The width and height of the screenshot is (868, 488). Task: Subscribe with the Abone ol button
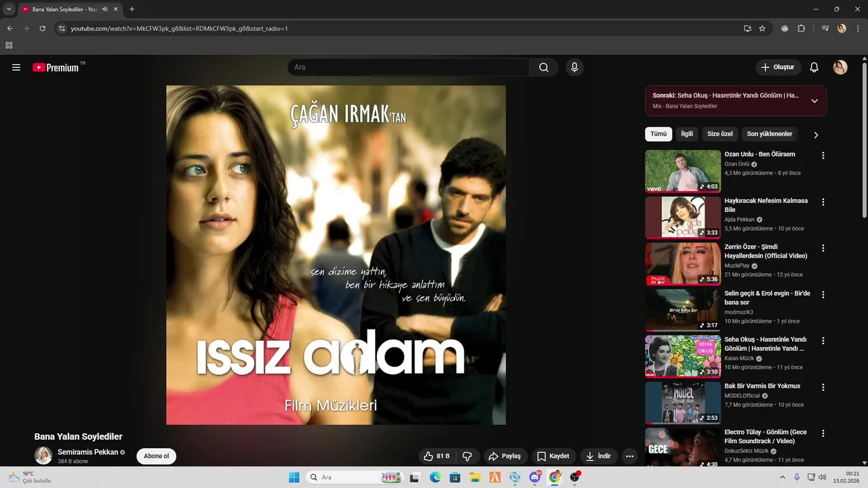[x=156, y=456]
